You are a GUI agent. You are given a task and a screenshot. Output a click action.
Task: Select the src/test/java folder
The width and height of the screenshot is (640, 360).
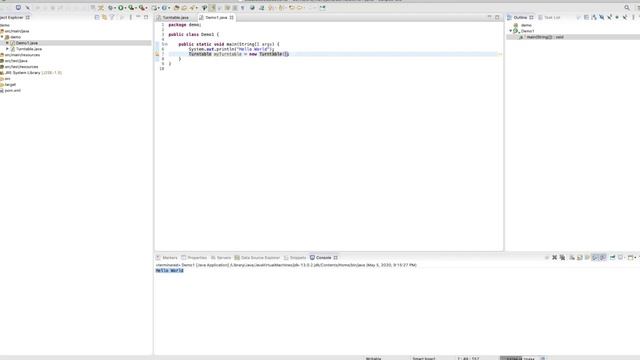click(x=16, y=61)
